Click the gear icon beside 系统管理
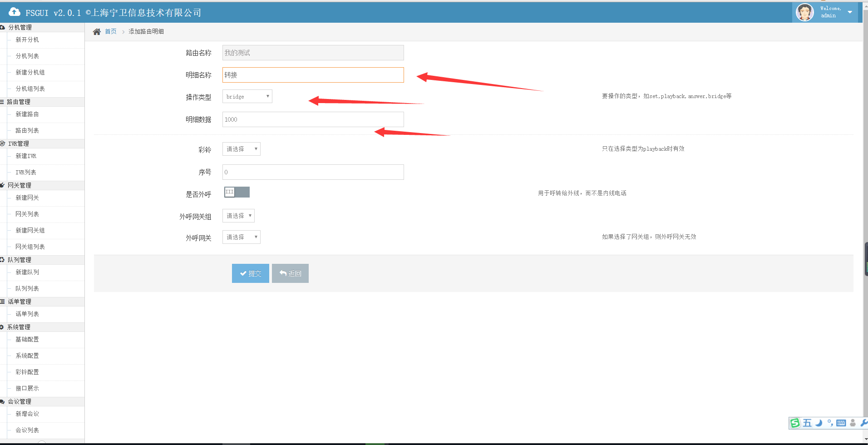The image size is (868, 445). click(x=2, y=327)
